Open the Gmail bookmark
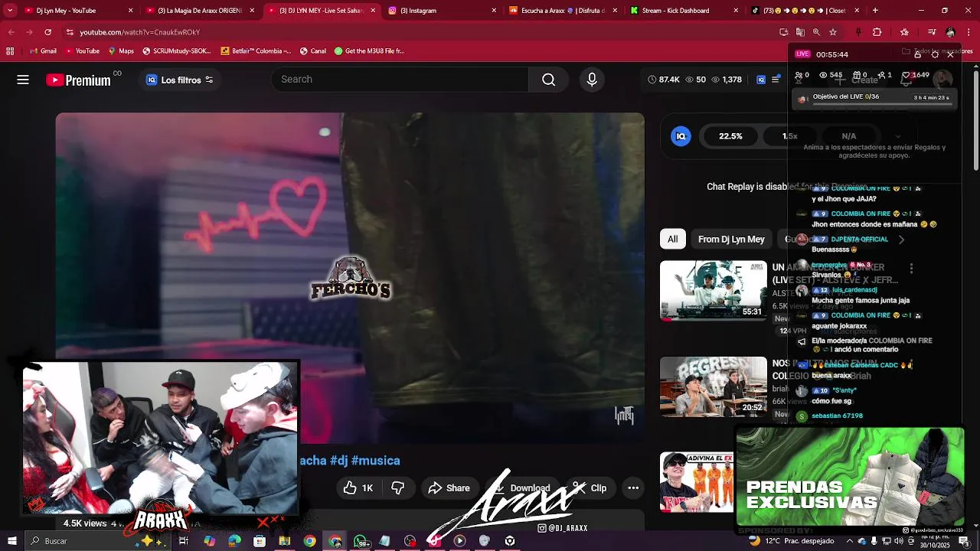 (x=43, y=51)
